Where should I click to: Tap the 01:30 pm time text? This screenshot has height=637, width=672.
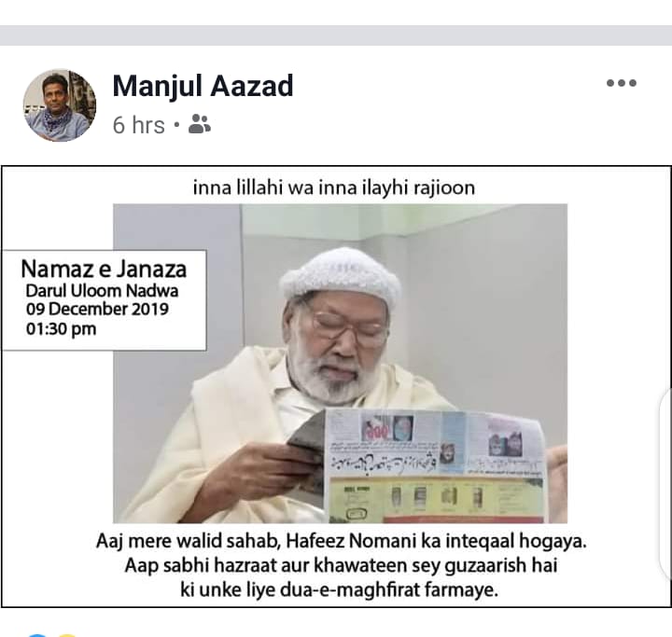point(61,329)
